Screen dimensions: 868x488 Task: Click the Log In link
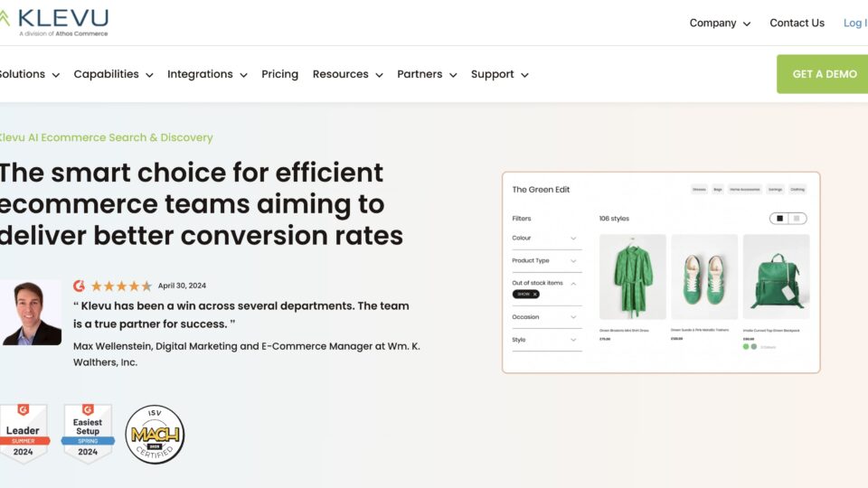pyautogui.click(x=855, y=23)
